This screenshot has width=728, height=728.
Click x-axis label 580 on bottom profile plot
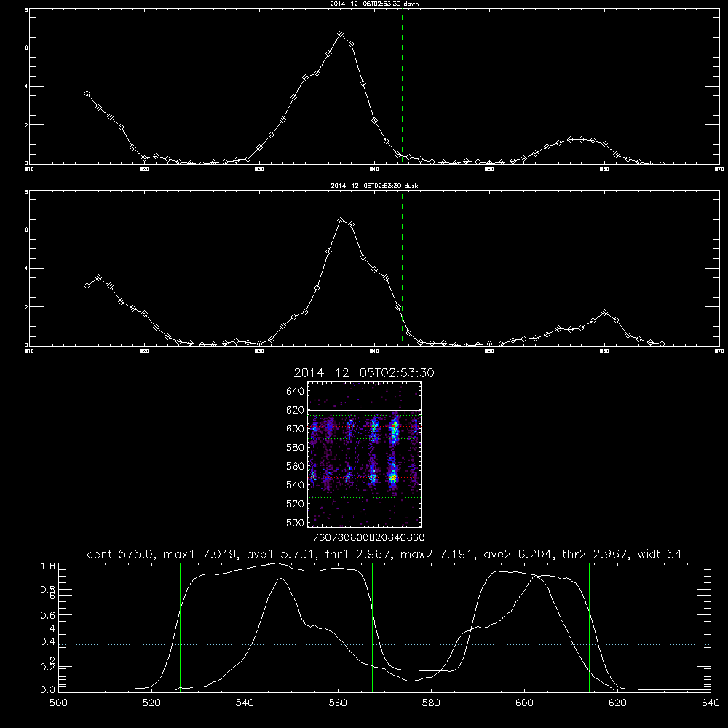(431, 703)
